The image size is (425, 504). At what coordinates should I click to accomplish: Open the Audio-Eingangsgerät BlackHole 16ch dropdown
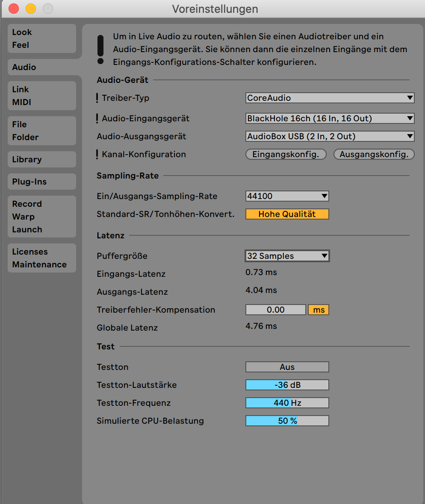coord(330,118)
